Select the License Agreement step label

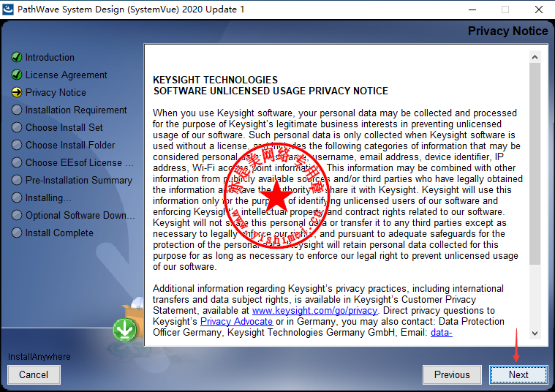coord(67,75)
